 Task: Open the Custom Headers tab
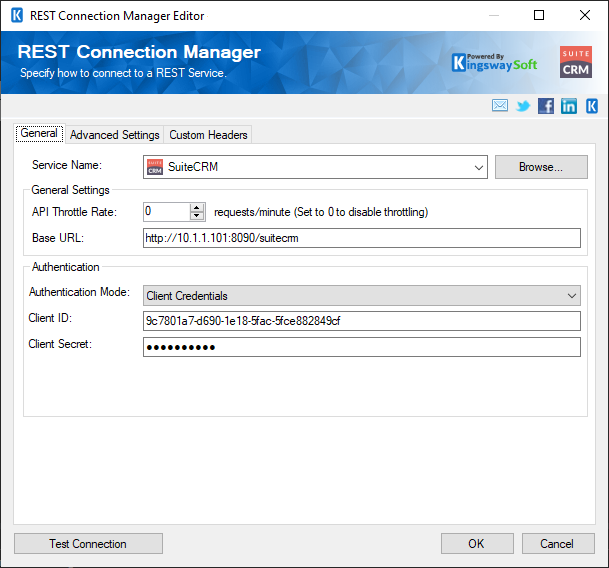click(x=208, y=135)
